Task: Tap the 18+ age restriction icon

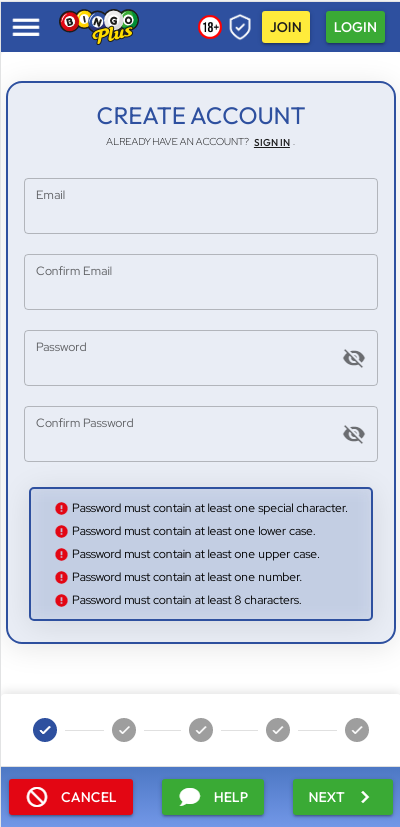Action: coord(209,27)
